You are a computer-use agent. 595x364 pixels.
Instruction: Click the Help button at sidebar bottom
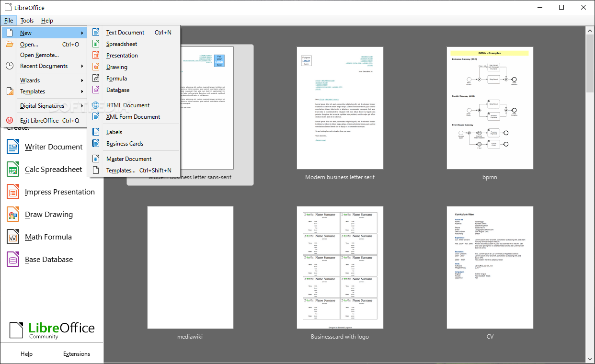tap(26, 354)
